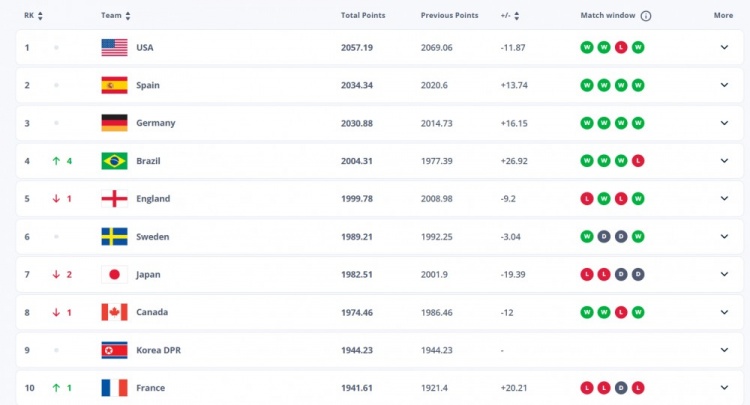Open the England team link

tap(153, 199)
